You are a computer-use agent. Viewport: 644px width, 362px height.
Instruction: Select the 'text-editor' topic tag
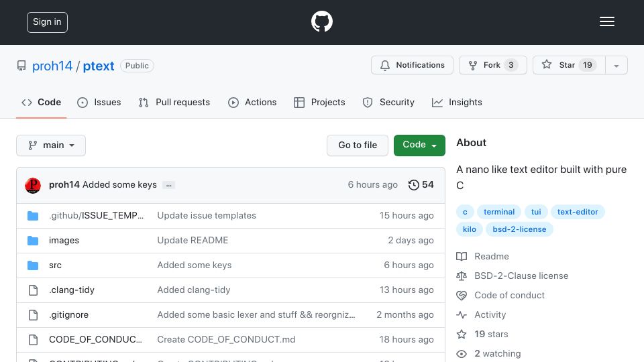(x=578, y=212)
